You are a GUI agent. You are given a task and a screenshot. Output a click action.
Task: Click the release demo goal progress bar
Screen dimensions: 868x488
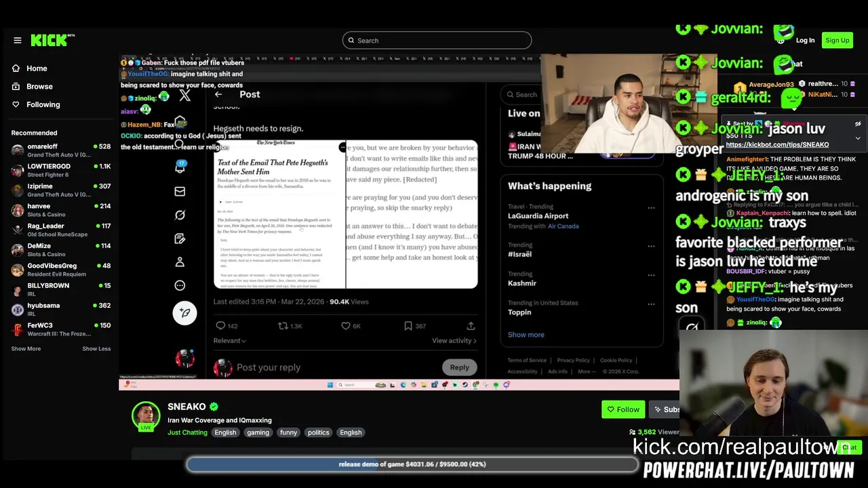[412, 464]
